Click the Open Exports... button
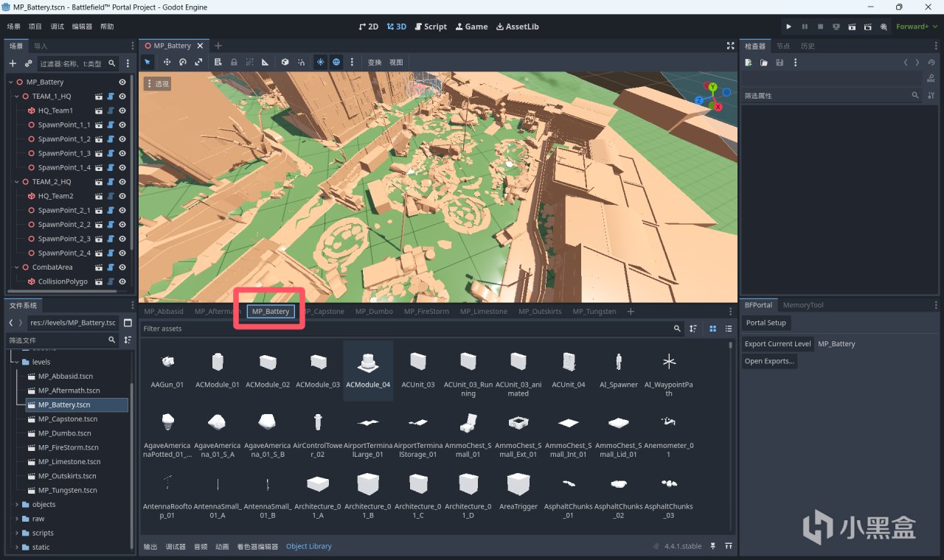944x560 pixels. 769,361
